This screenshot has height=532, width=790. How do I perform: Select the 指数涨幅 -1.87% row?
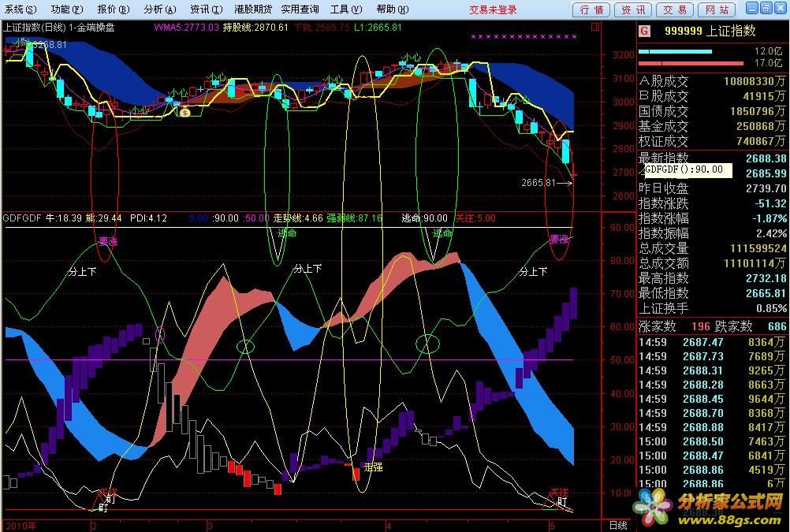click(x=713, y=218)
